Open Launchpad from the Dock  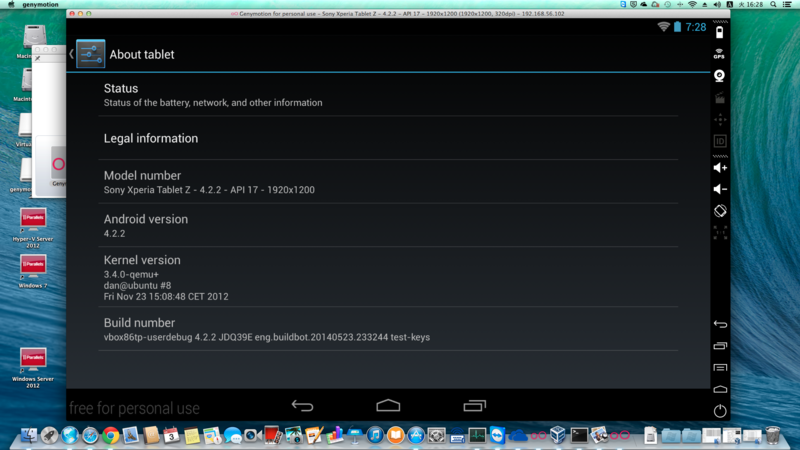[x=49, y=435]
